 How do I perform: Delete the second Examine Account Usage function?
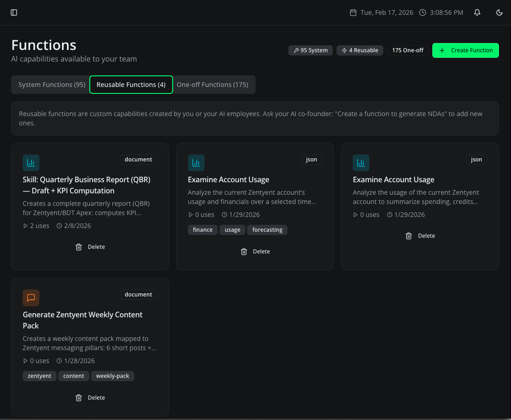[x=420, y=236]
